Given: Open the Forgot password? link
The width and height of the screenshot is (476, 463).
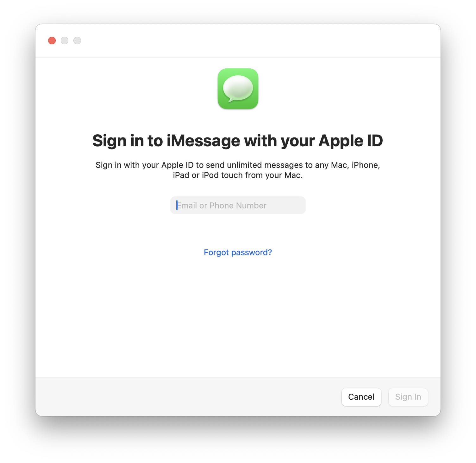Looking at the screenshot, I should tap(238, 252).
